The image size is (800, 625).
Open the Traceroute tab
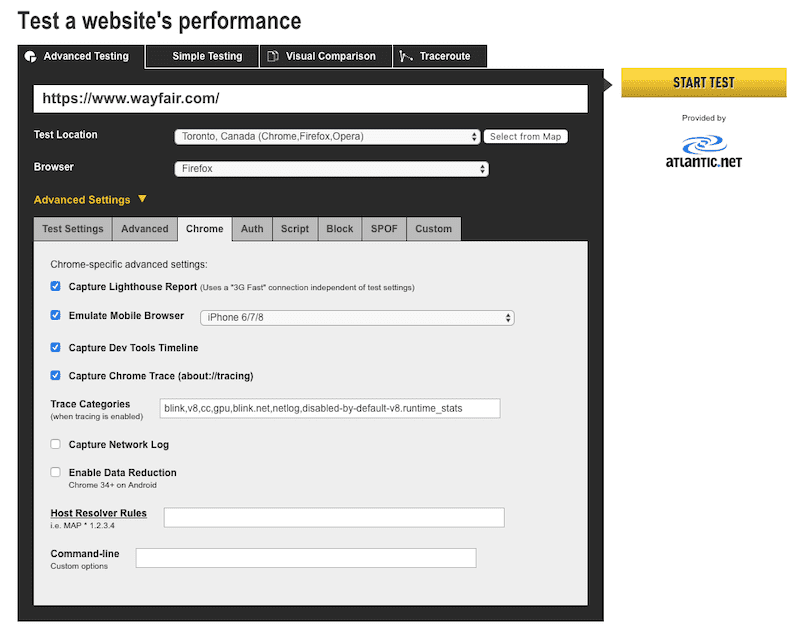(440, 56)
